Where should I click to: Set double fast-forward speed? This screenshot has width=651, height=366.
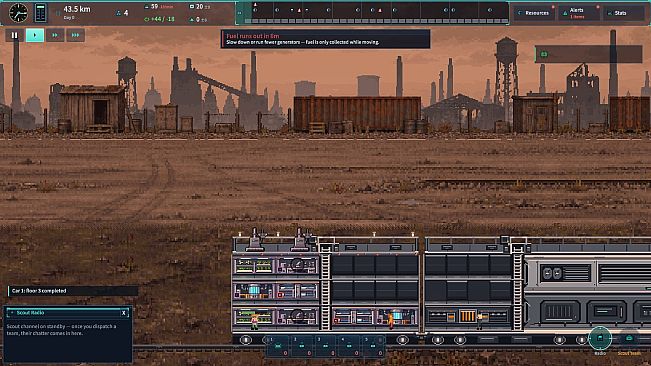55,35
